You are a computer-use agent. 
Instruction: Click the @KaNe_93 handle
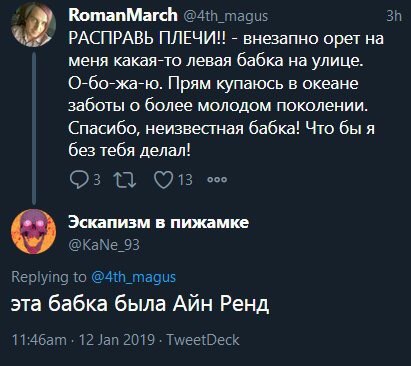point(104,245)
